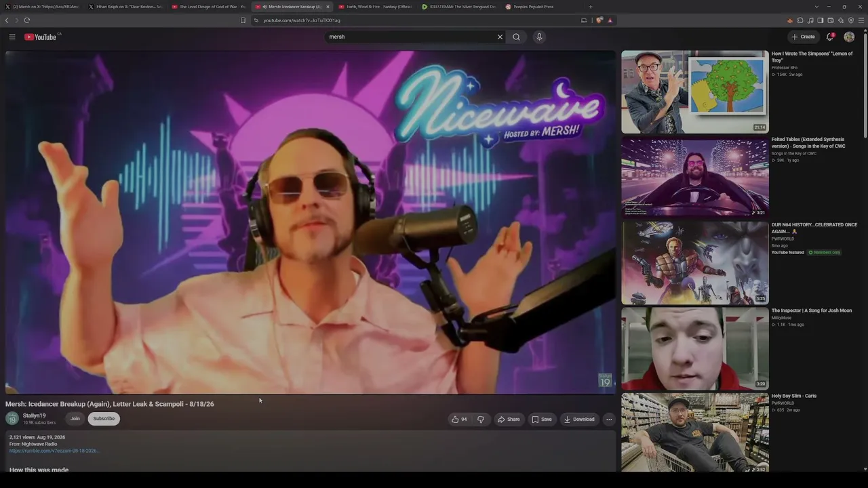This screenshot has width=868, height=488.
Task: Click 'Songs in the Key of CWC' channel name
Action: (794, 153)
